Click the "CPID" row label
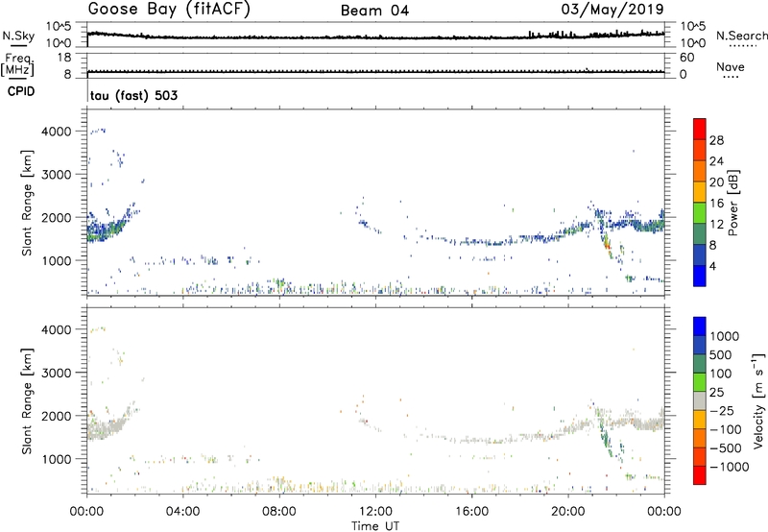768x532 pixels. click(21, 91)
